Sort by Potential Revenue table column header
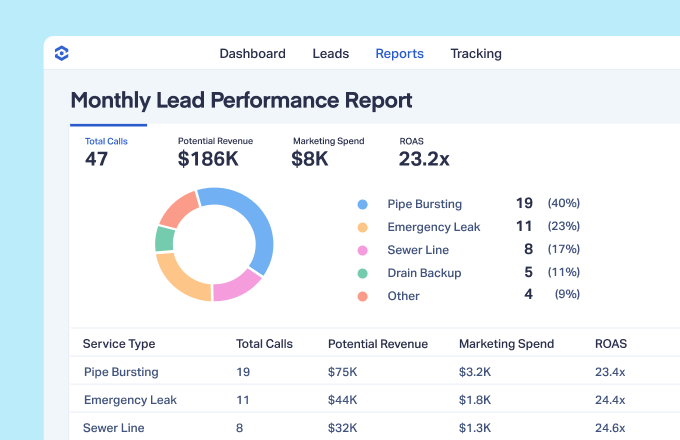This screenshot has width=680, height=440. (x=378, y=344)
